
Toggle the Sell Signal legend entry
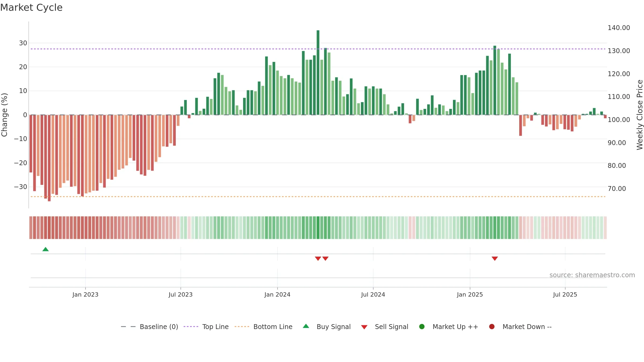(385, 327)
